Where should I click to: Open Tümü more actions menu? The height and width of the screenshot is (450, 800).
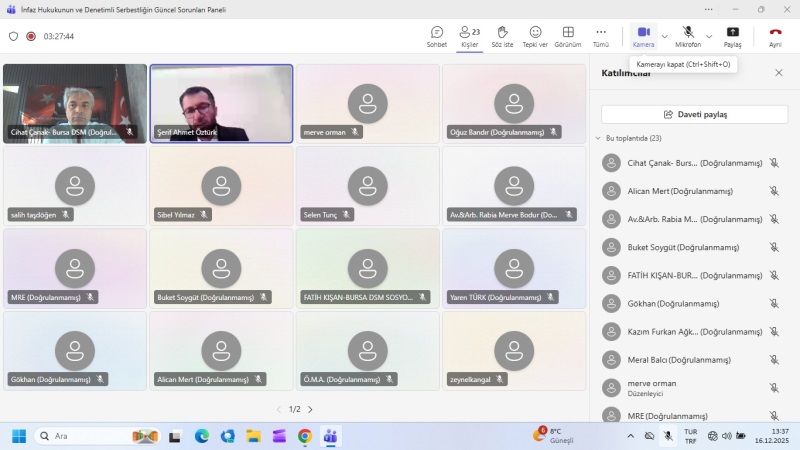[x=601, y=36]
